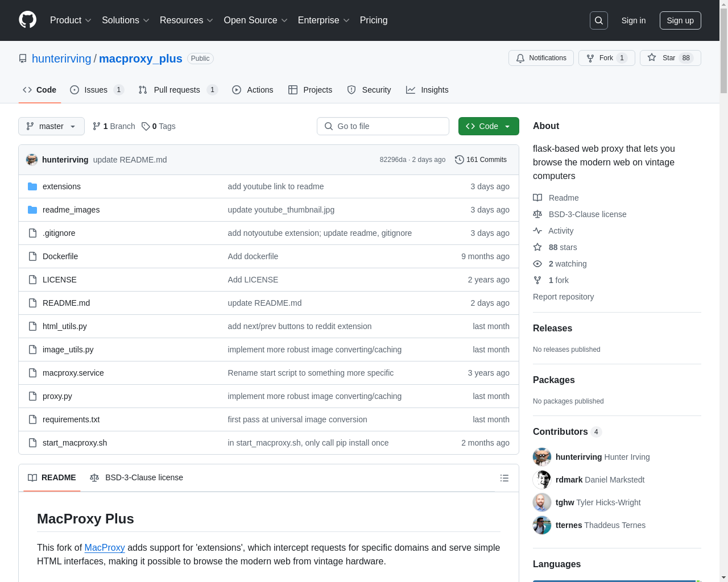Viewport: 728px width, 582px height.
Task: Star the macproxy_plus repository
Action: coord(670,58)
